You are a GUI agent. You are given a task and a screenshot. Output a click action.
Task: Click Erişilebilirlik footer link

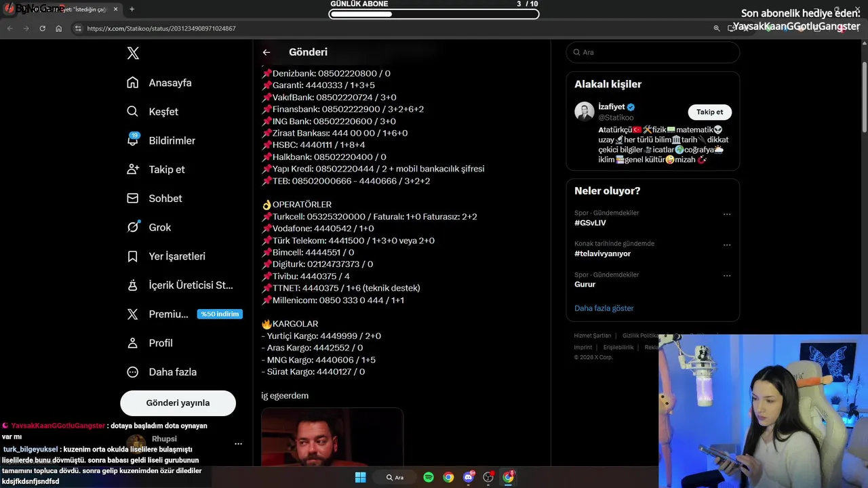pyautogui.click(x=618, y=347)
